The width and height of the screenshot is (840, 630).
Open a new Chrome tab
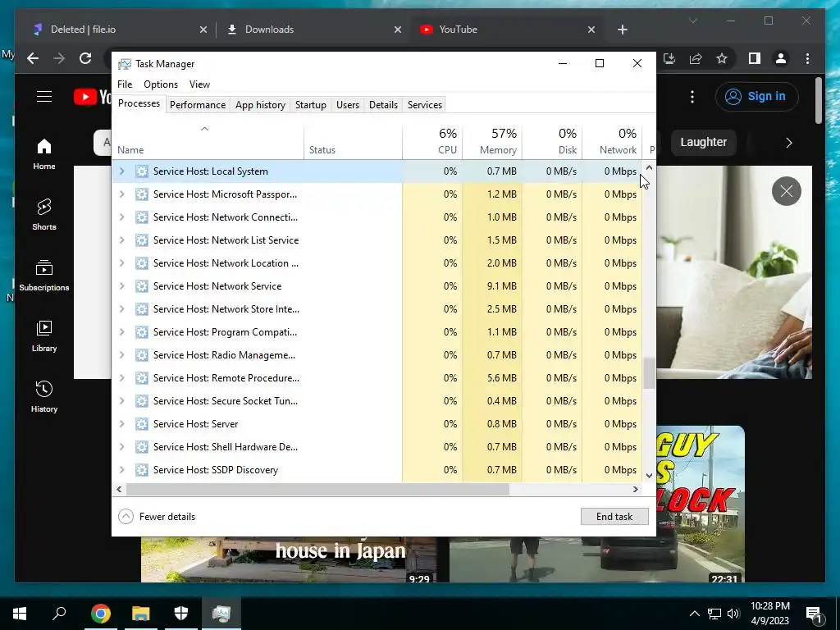pos(622,30)
